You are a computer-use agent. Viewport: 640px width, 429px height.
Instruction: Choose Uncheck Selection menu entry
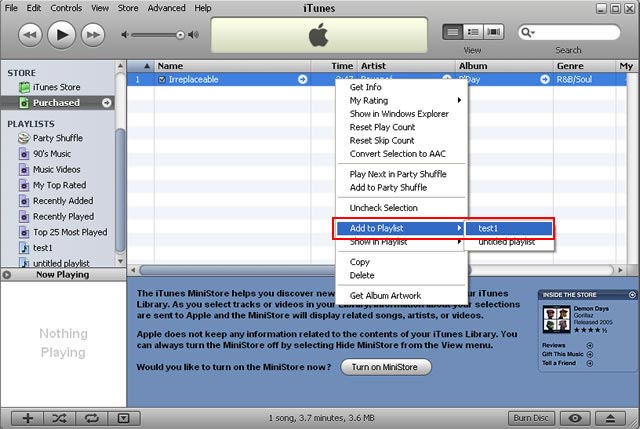pyautogui.click(x=402, y=208)
